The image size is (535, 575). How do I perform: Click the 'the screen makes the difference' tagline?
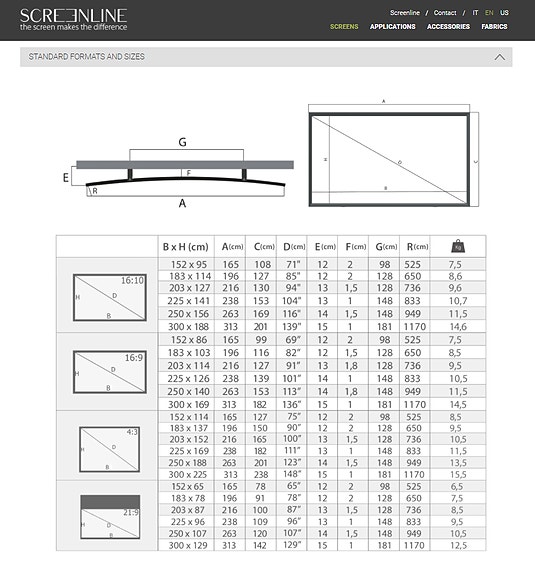click(73, 27)
